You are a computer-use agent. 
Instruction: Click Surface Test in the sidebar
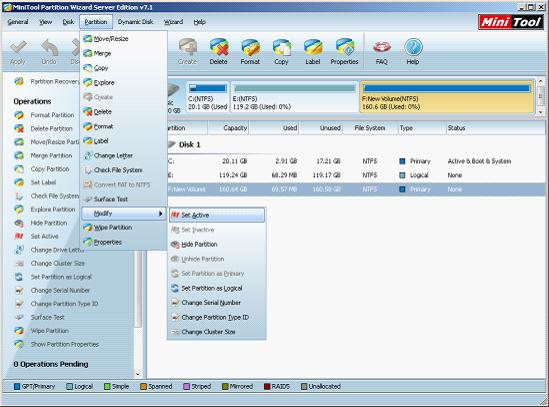point(40,317)
